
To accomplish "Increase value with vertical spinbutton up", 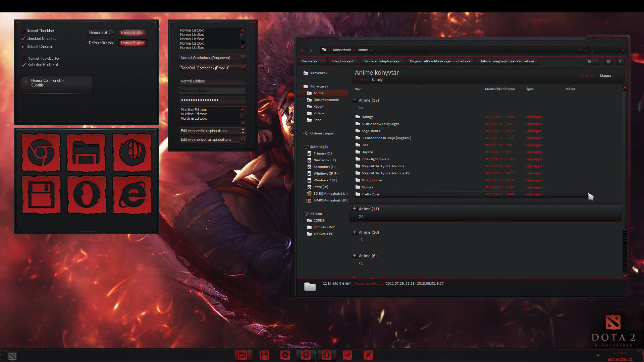I will click(243, 129).
